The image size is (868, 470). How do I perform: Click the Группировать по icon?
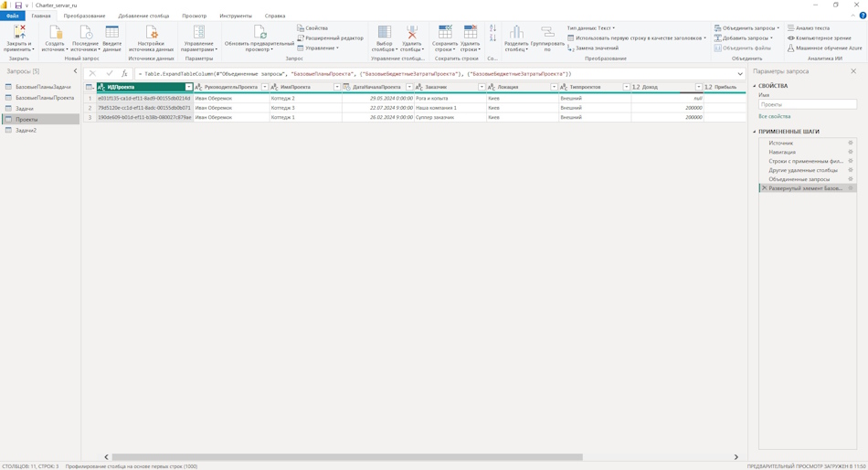point(547,32)
